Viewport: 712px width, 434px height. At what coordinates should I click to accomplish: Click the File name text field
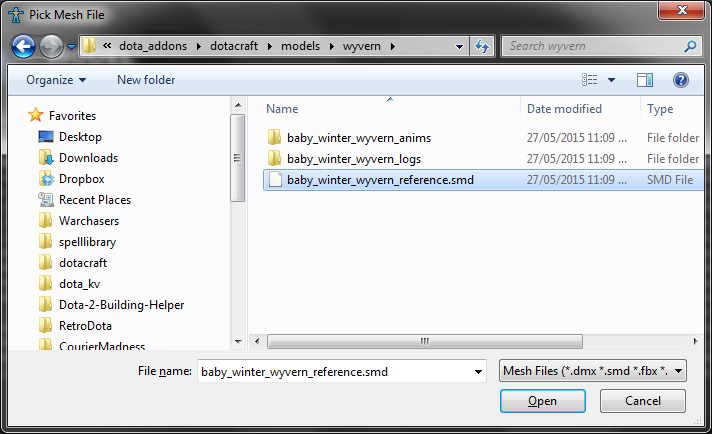click(x=333, y=372)
